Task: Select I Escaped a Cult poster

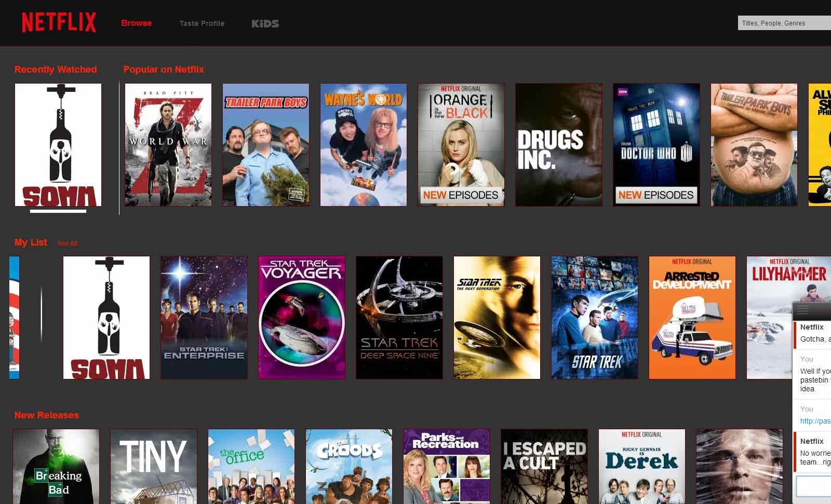Action: [544, 466]
